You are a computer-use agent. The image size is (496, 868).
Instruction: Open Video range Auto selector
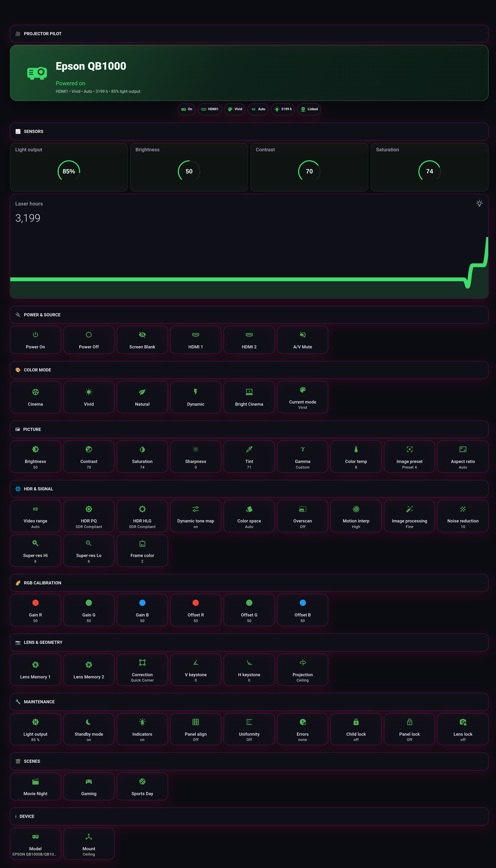click(x=35, y=516)
